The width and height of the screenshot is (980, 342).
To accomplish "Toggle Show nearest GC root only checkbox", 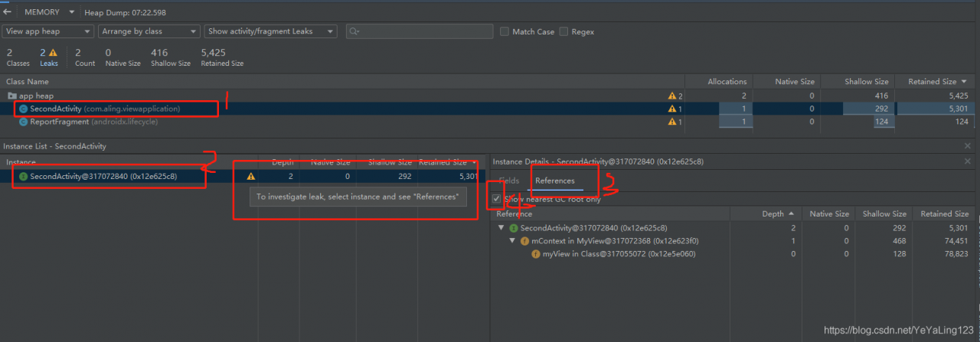I will click(496, 198).
